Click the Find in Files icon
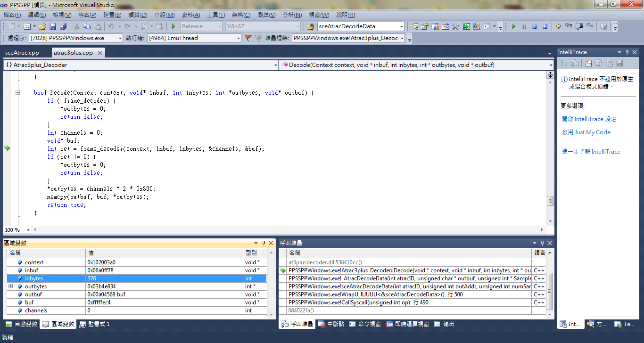 click(311, 26)
